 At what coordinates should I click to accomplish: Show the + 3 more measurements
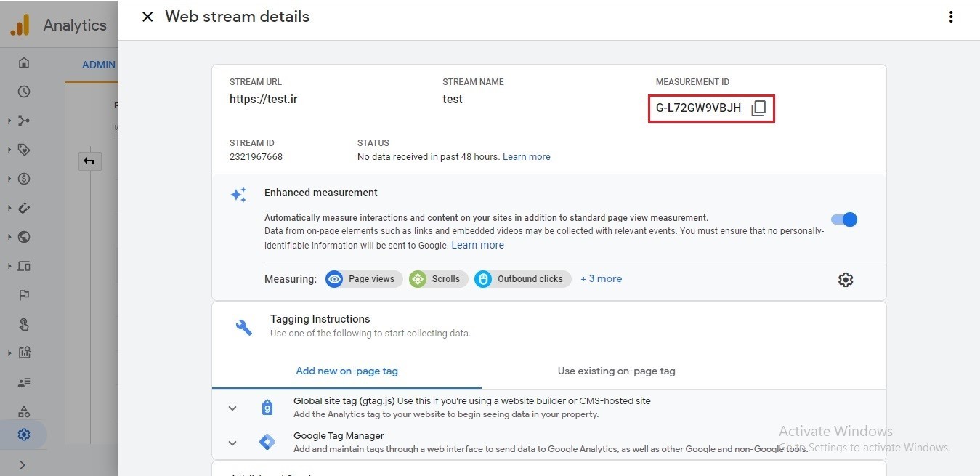(601, 279)
